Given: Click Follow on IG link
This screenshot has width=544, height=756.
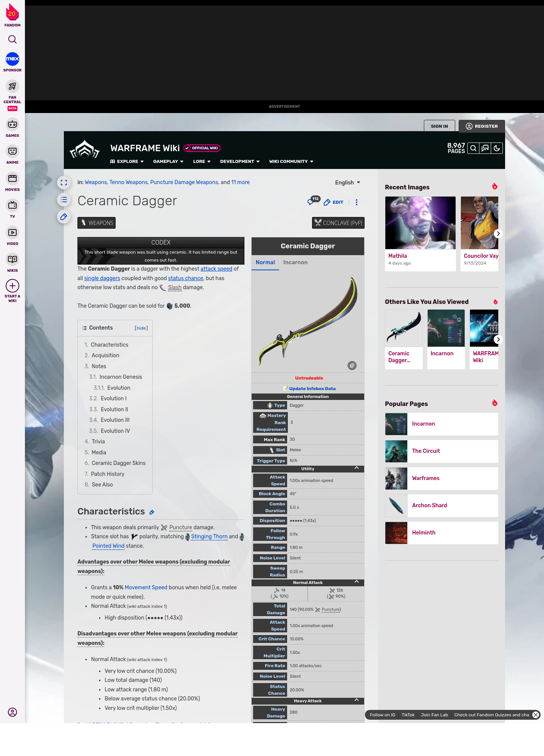Looking at the screenshot, I should [x=382, y=715].
